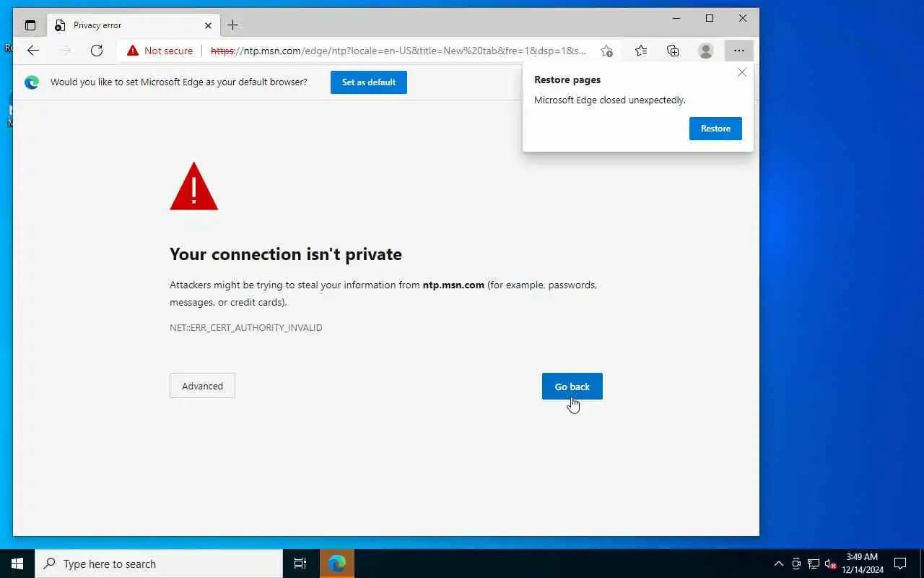This screenshot has height=578, width=924.
Task: Reload the page with refresh icon
Action: click(97, 51)
